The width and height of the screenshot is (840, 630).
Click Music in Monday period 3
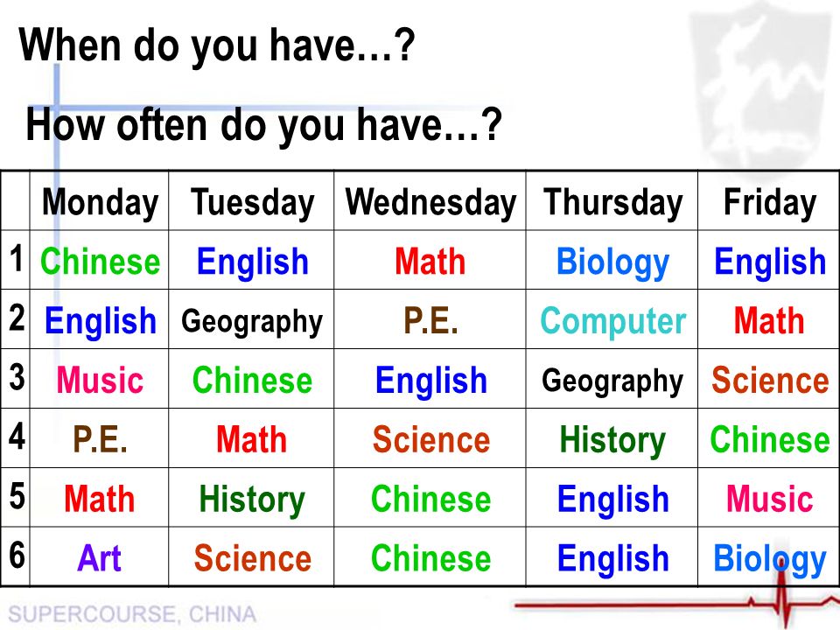pos(100,379)
